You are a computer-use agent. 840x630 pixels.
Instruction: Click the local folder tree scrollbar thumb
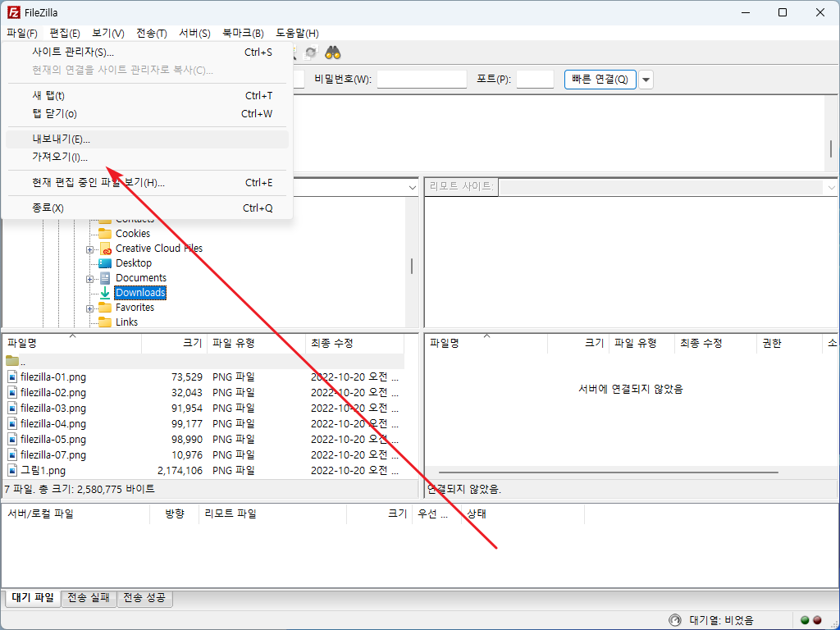[x=412, y=266]
